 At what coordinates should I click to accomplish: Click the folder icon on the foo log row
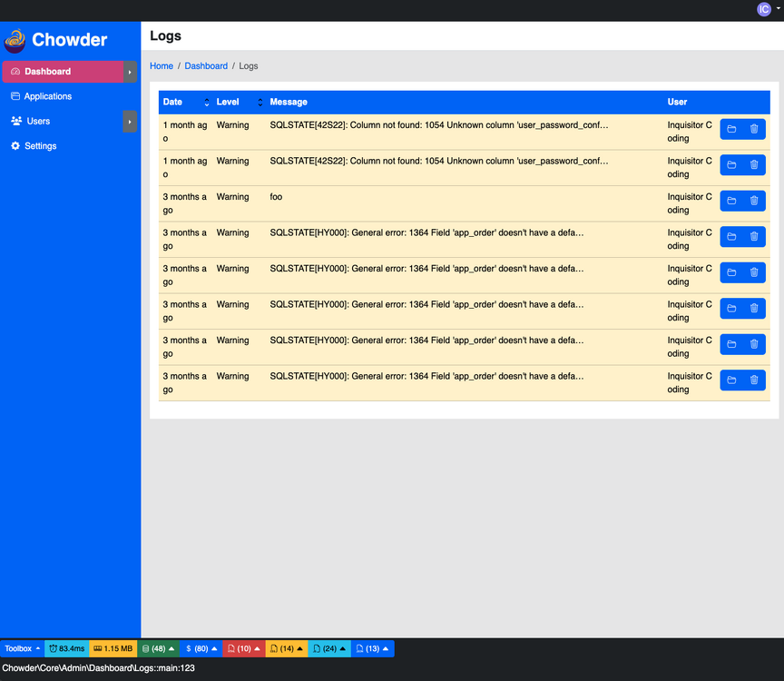(x=731, y=201)
